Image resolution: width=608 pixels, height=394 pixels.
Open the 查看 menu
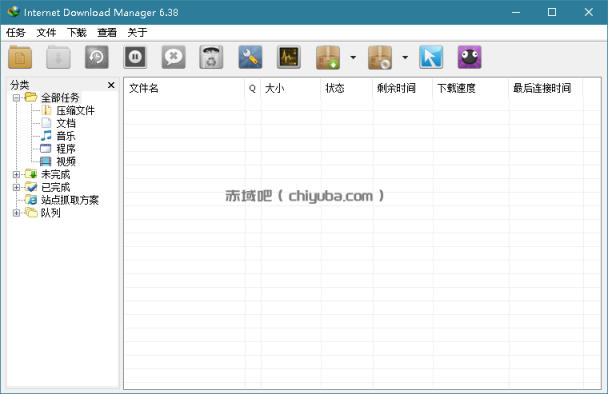[x=107, y=33]
